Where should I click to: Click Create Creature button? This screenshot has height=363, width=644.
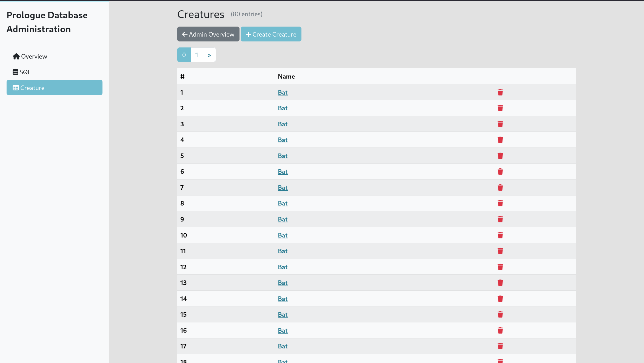coord(271,34)
